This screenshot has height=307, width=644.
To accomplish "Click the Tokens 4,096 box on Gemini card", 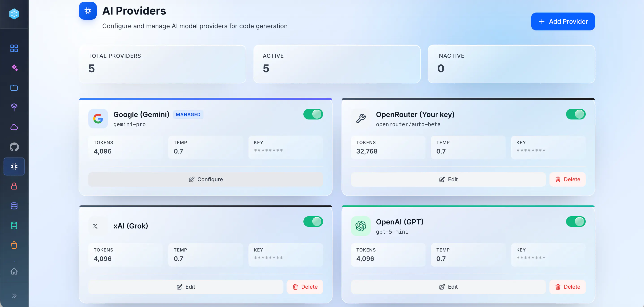I will [126, 147].
